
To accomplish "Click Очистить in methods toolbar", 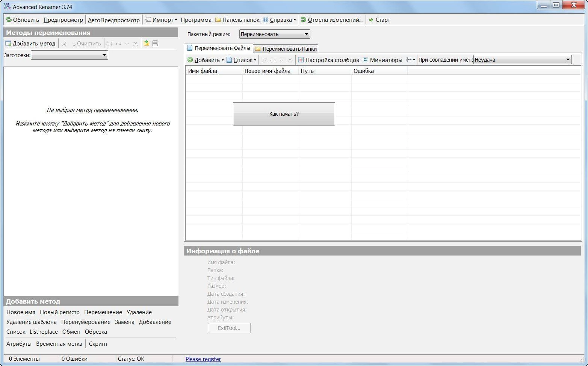I will [86, 44].
